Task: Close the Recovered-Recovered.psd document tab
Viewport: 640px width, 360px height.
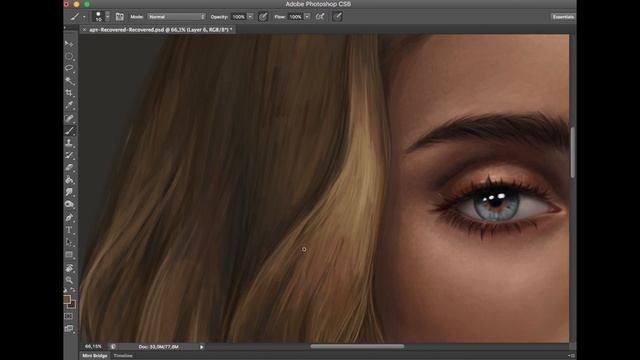Action: point(84,30)
